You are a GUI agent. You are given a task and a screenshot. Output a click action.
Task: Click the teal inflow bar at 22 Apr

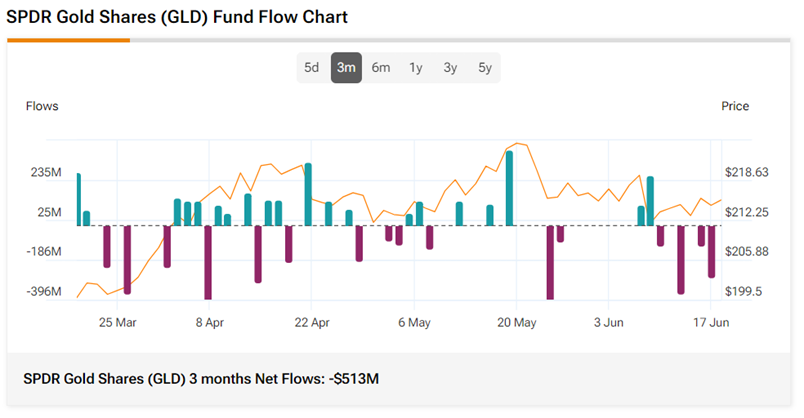click(309, 194)
